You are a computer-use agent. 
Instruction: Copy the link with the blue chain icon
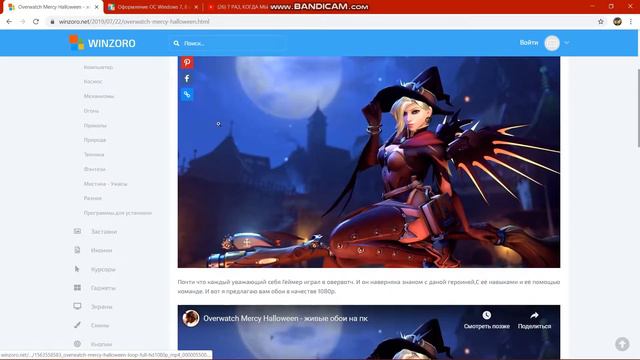[x=187, y=94]
